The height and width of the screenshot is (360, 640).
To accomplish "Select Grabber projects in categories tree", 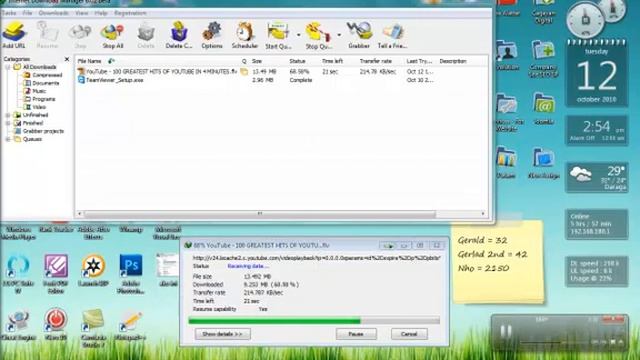I will click(x=39, y=131).
